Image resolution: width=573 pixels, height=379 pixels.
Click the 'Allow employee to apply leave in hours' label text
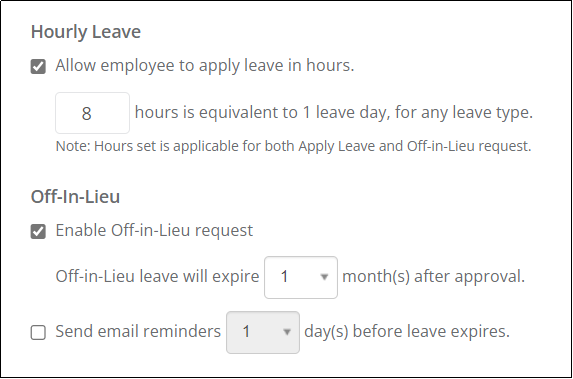coord(205,66)
